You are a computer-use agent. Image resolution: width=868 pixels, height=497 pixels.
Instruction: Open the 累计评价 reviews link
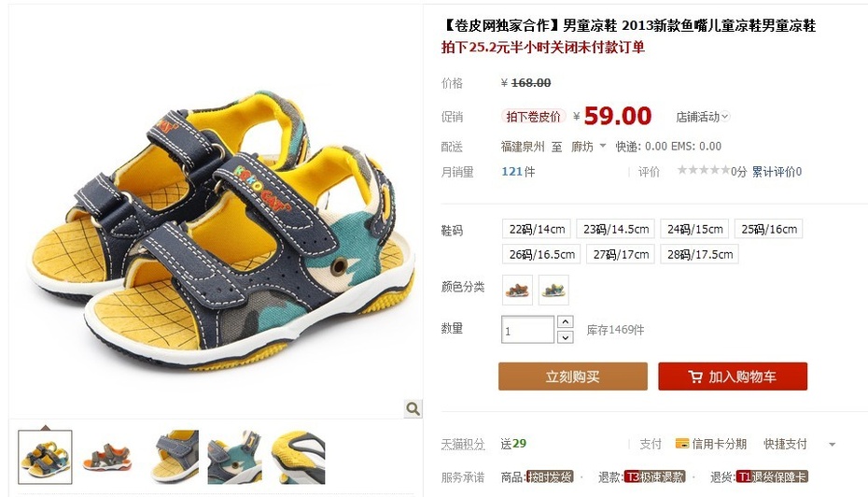(x=777, y=172)
